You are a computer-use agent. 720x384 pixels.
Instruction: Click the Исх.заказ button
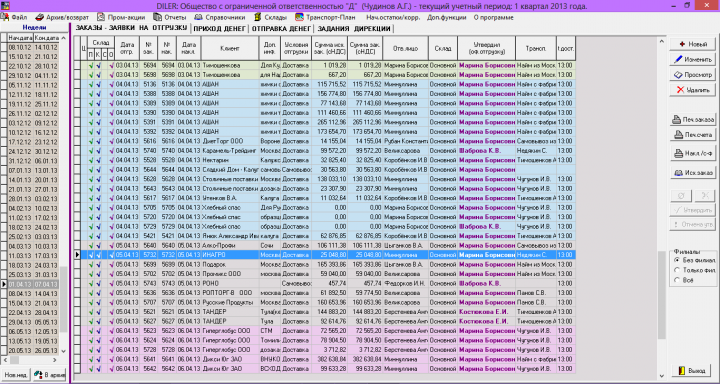pyautogui.click(x=693, y=173)
